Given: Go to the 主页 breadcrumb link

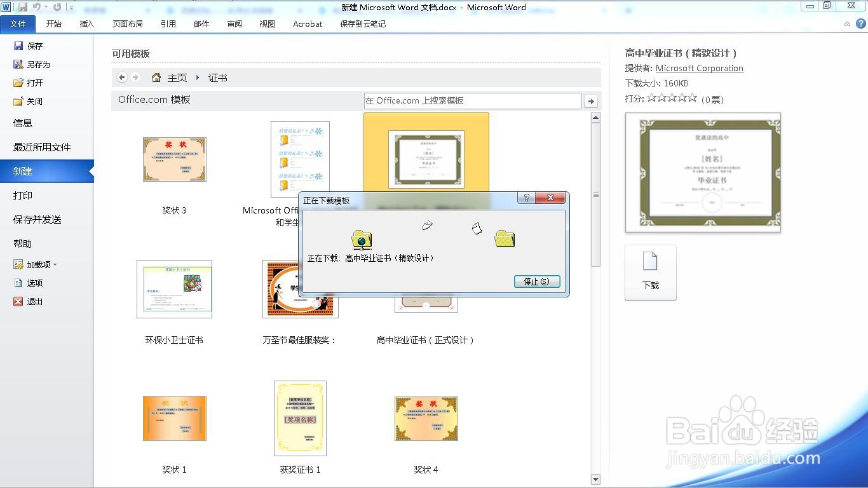Looking at the screenshot, I should click(177, 78).
